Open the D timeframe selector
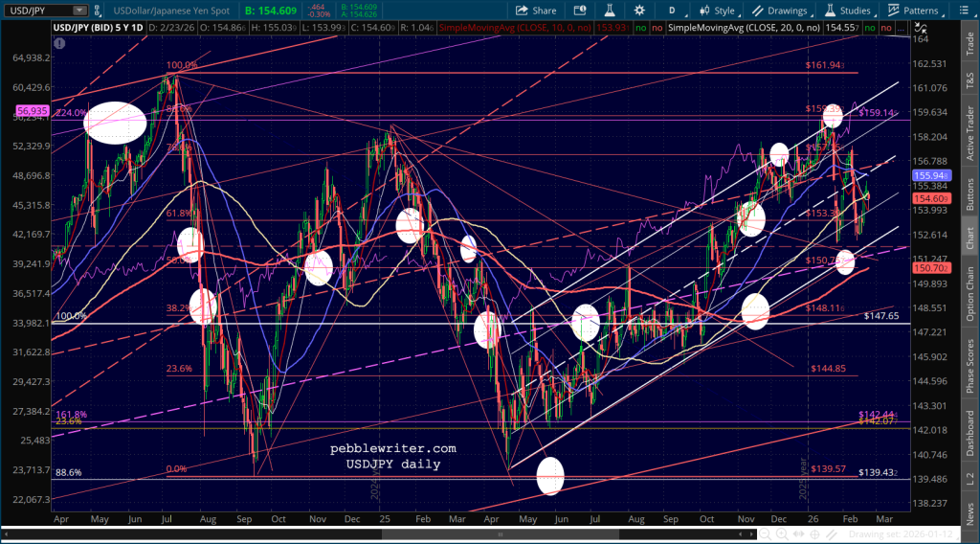The height and width of the screenshot is (544, 980). (x=672, y=11)
